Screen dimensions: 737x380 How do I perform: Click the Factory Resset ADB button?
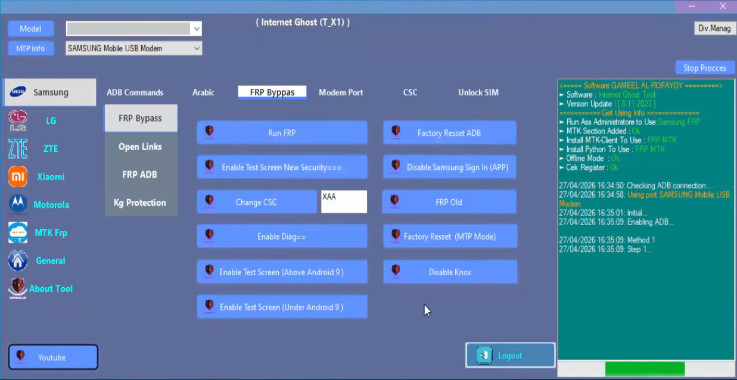(450, 133)
